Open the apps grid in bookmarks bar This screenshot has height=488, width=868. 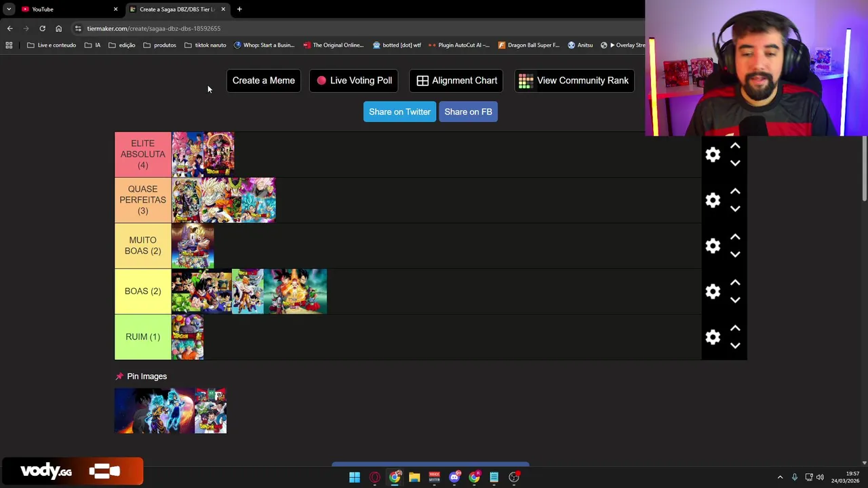coord(9,45)
